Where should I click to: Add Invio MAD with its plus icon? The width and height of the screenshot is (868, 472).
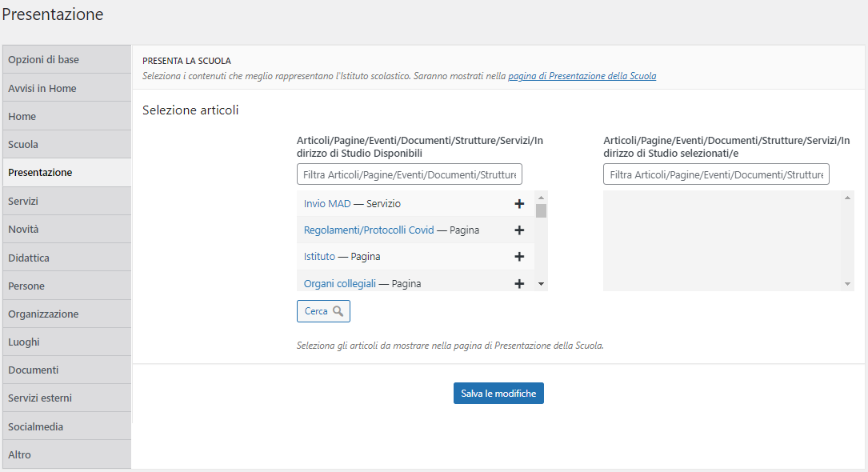click(519, 204)
